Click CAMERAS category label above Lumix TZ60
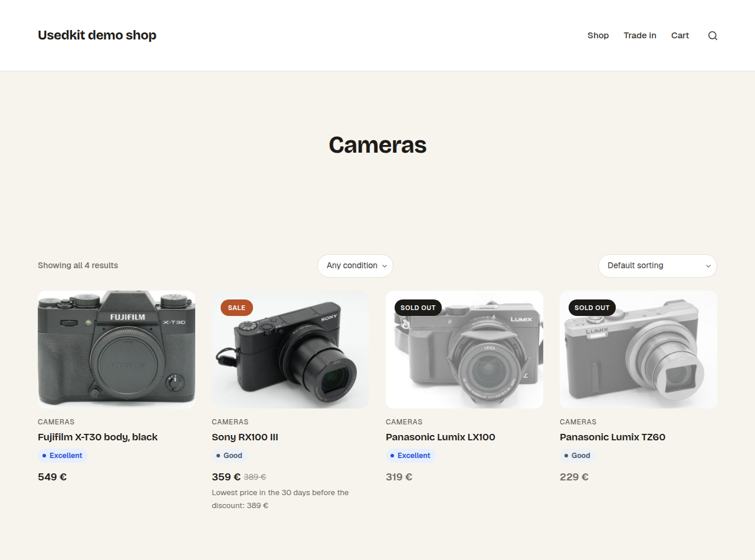The height and width of the screenshot is (560, 755). [x=578, y=422]
